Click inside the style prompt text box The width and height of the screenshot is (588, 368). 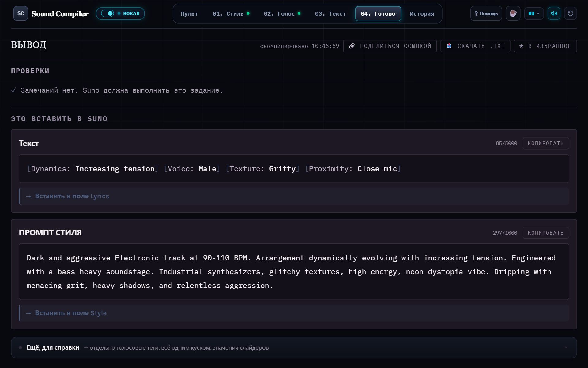pos(294,272)
